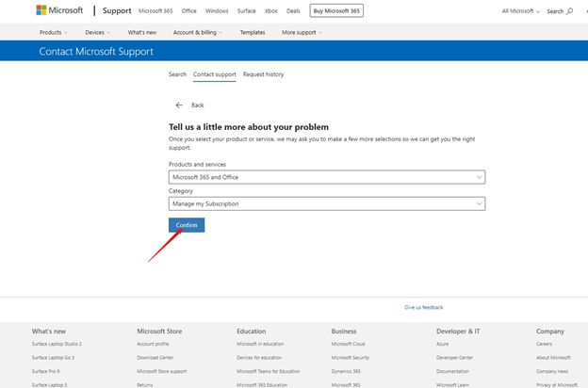This screenshot has width=588, height=388.
Task: Expand the Account & billing menu
Action: pos(198,33)
